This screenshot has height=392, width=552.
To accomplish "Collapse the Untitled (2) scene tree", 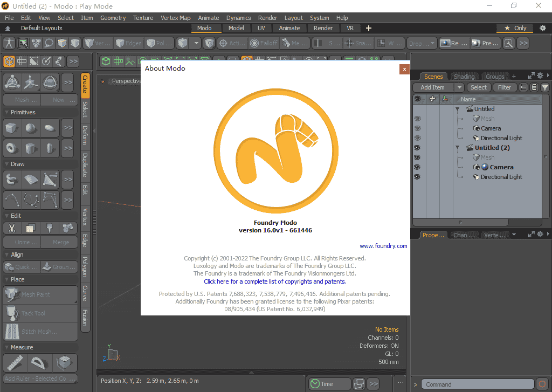I will pos(457,147).
